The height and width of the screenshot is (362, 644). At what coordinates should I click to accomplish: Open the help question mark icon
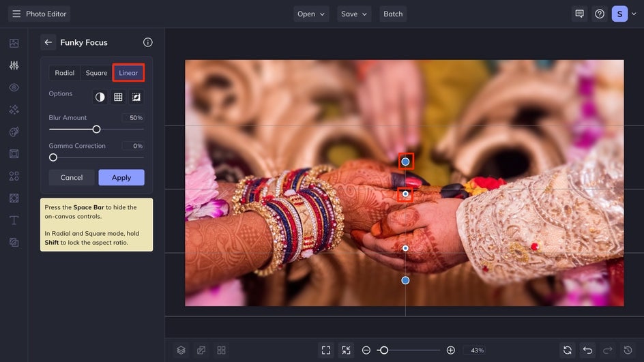(600, 14)
